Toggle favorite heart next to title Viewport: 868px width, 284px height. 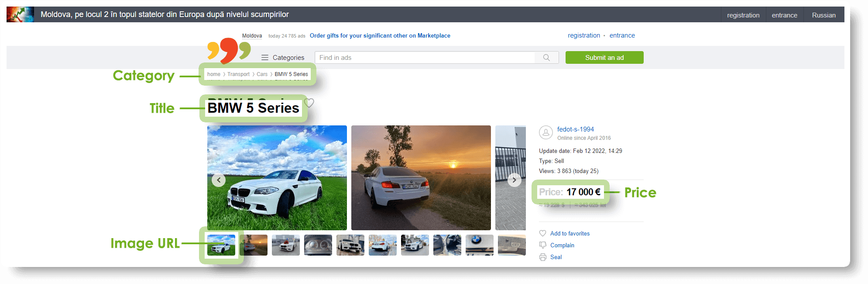coord(309,103)
